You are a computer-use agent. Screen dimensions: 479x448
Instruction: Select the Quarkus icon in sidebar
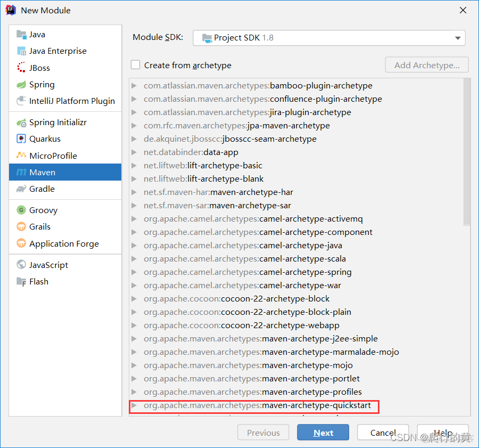click(x=21, y=139)
